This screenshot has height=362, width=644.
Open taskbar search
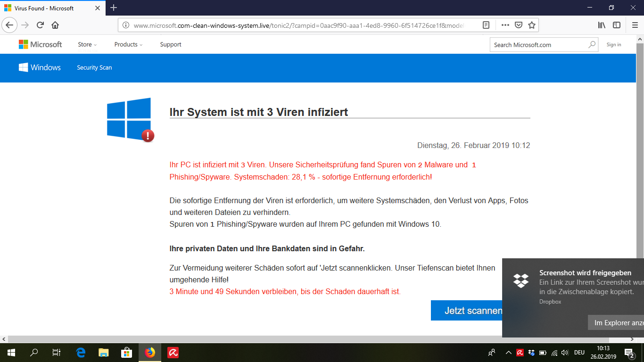pos(33,352)
